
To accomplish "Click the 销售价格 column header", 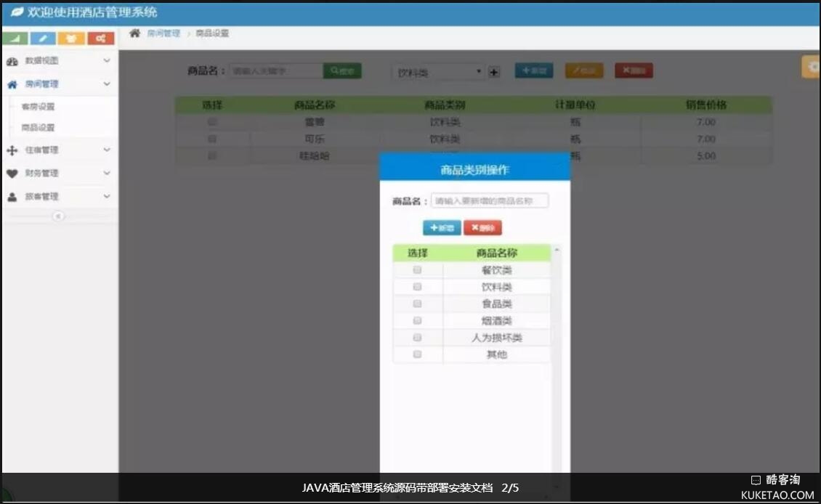I will pos(706,105).
